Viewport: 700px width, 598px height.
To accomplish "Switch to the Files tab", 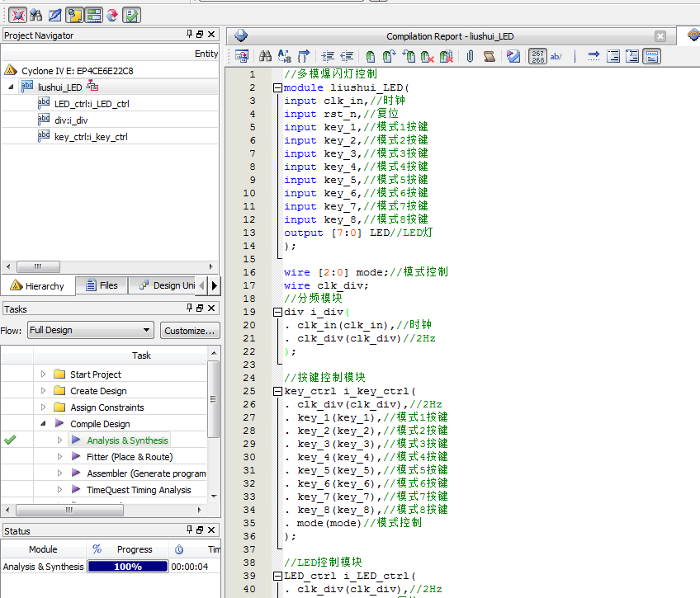I will click(x=102, y=285).
